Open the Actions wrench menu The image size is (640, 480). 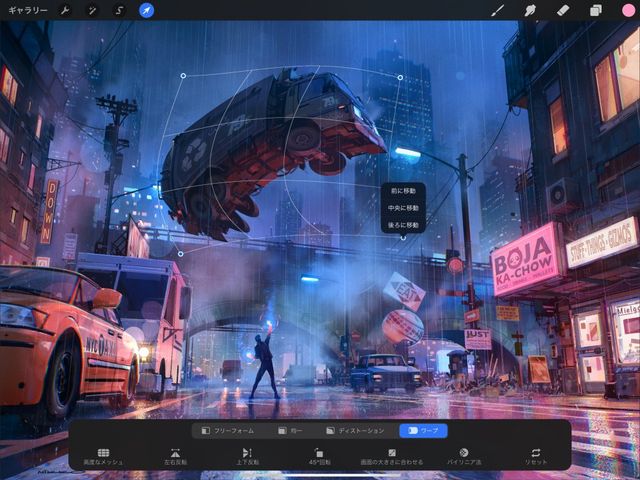click(65, 10)
